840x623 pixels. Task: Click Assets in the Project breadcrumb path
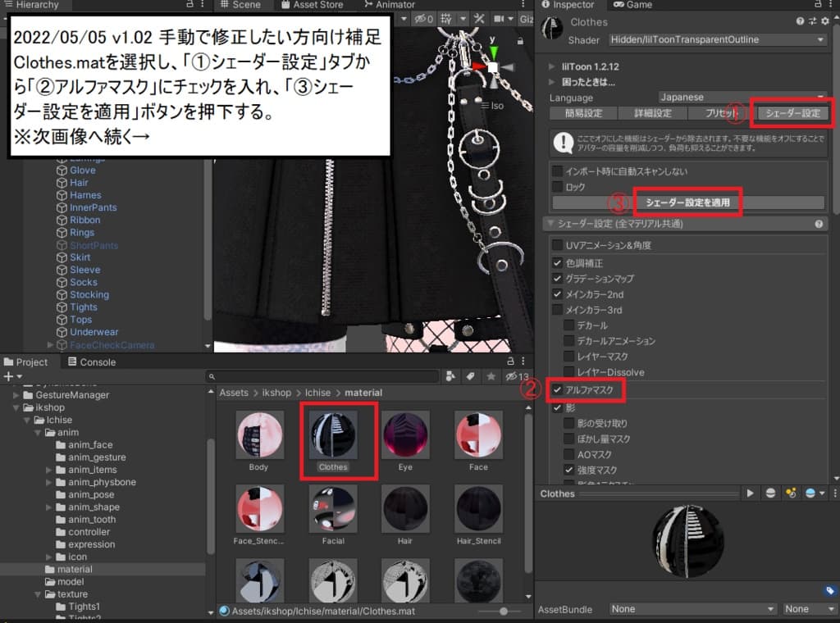click(x=234, y=393)
